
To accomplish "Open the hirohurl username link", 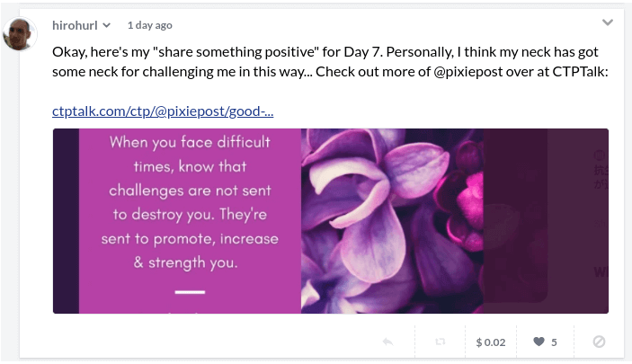I will [x=75, y=25].
